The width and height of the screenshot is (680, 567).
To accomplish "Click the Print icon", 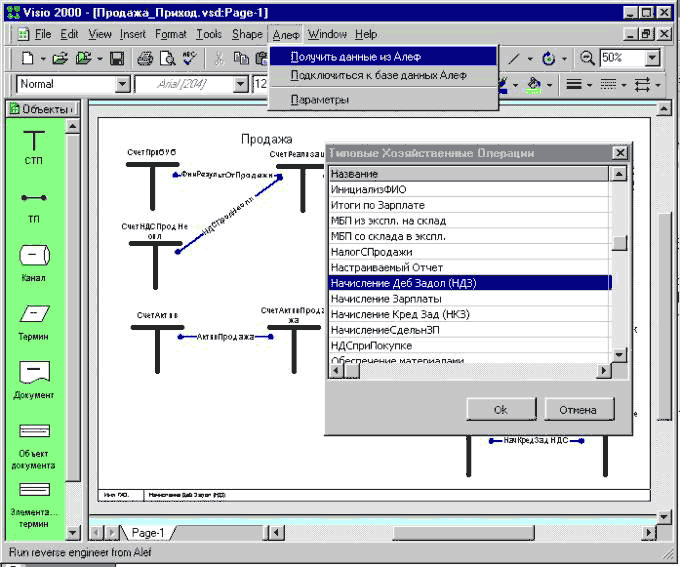I will pos(145,58).
